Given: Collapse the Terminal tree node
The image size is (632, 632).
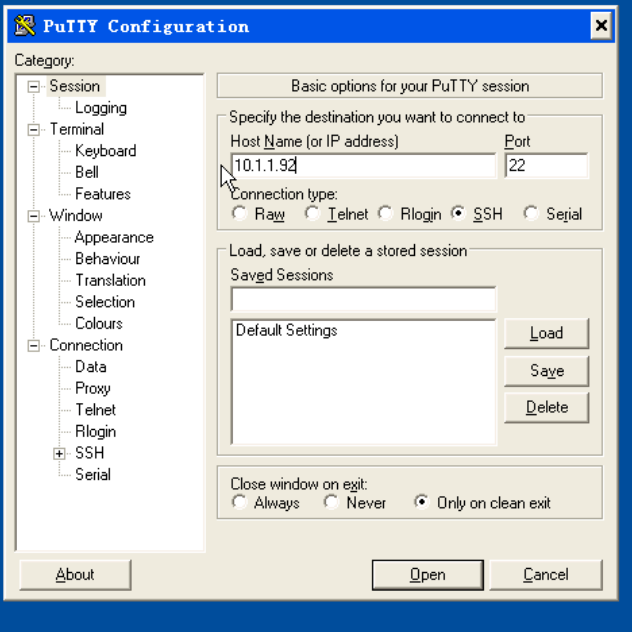Looking at the screenshot, I should (34, 130).
